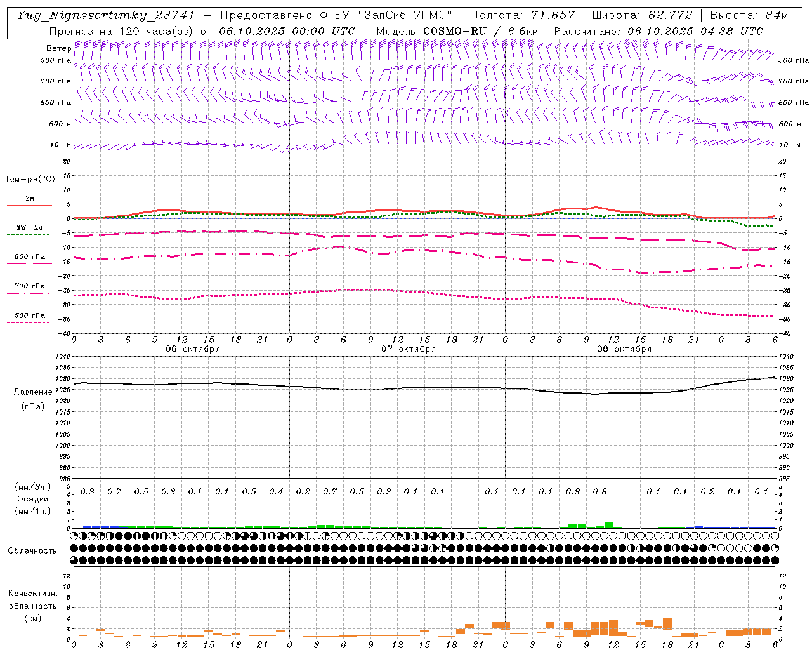Click the Высота: 84м header field
Screen dimensions: 812x650
(x=749, y=15)
